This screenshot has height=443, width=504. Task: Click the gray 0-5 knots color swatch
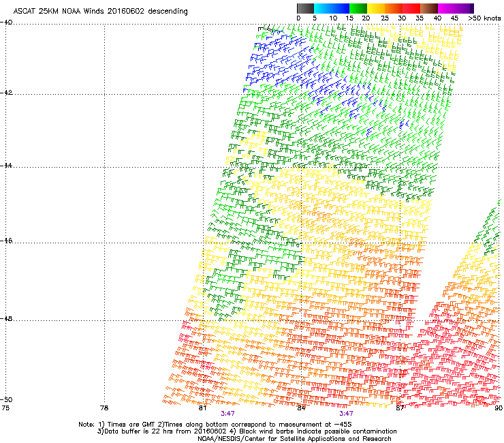click(305, 8)
